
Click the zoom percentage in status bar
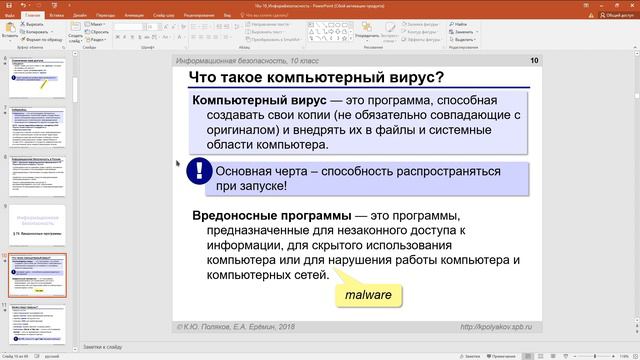pos(624,356)
